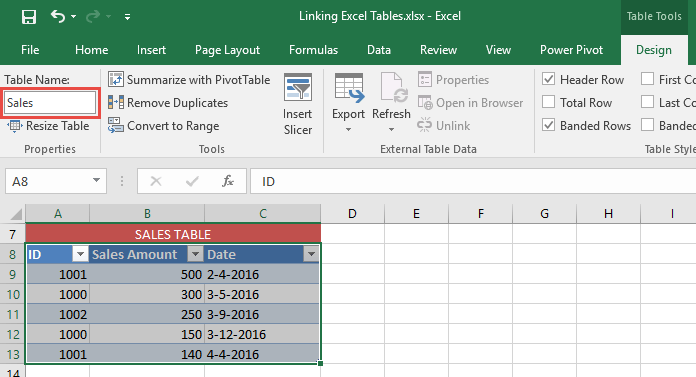This screenshot has width=696, height=377.
Task: Click the Resize Table button
Action: click(48, 126)
